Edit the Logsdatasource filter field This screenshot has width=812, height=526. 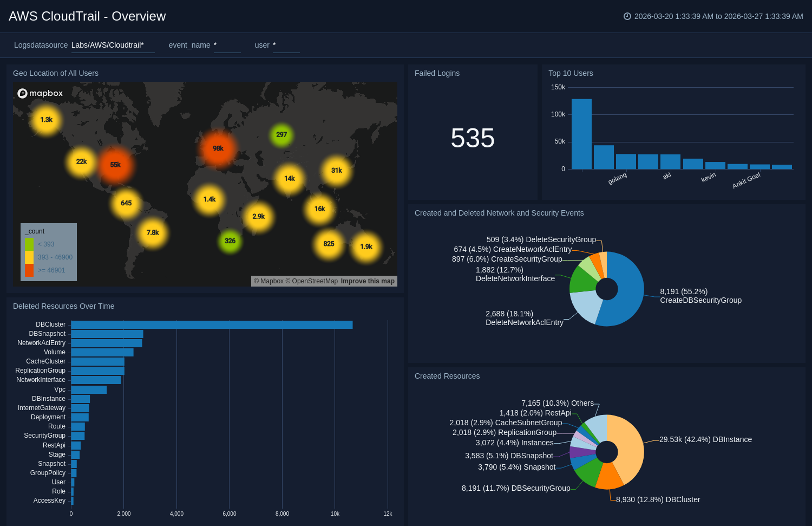point(113,45)
